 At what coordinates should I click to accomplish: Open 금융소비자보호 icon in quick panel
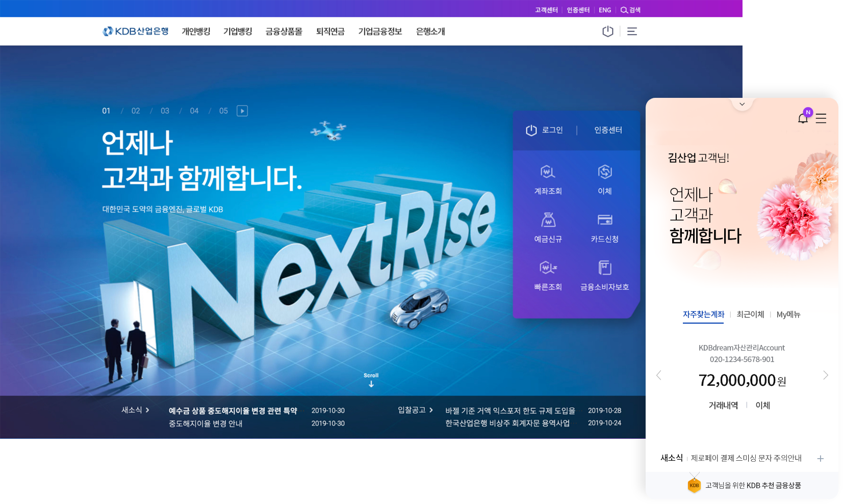(x=605, y=268)
